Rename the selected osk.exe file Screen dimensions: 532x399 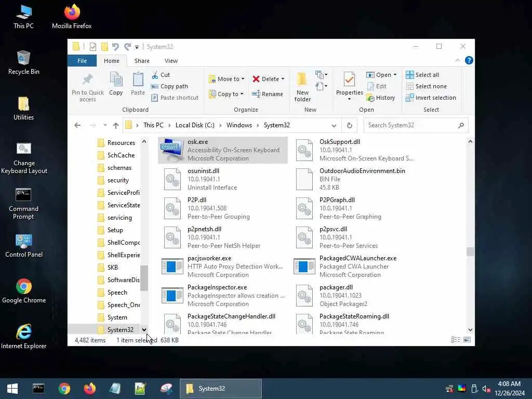(x=268, y=94)
